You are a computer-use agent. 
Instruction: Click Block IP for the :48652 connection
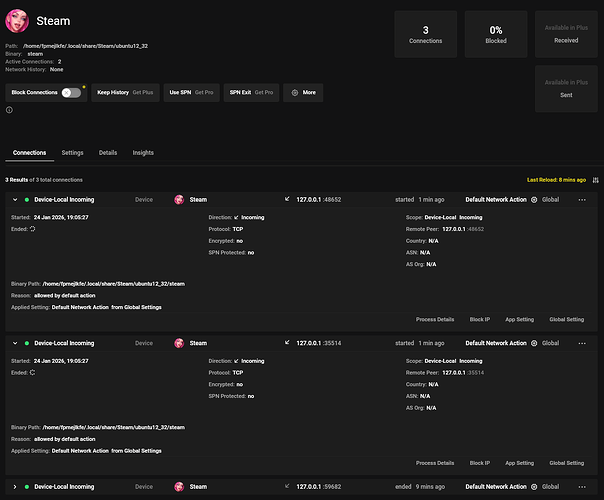[479, 320]
